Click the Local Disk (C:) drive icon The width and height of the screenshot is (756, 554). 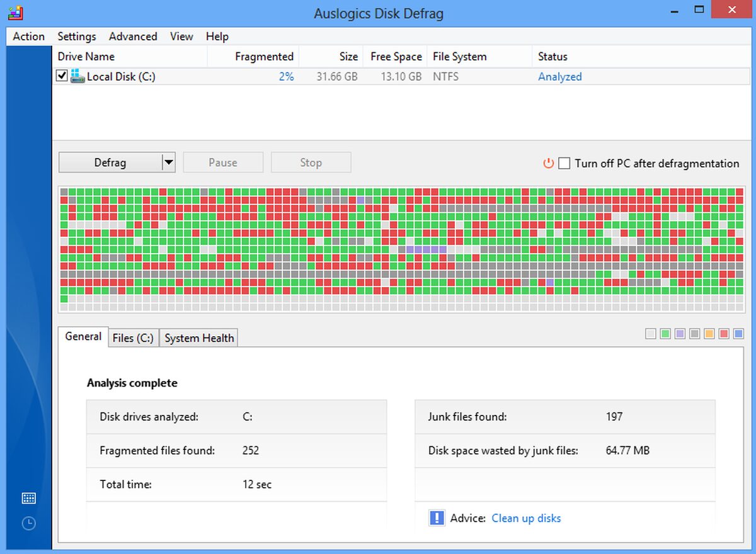77,76
